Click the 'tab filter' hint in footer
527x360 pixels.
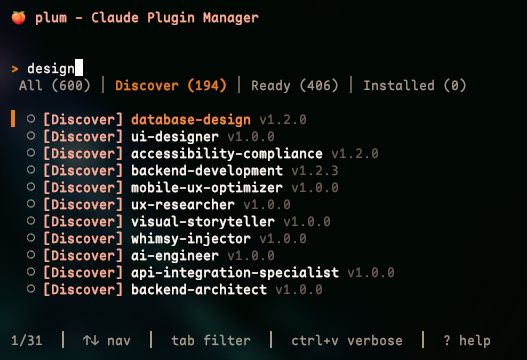[211, 341]
